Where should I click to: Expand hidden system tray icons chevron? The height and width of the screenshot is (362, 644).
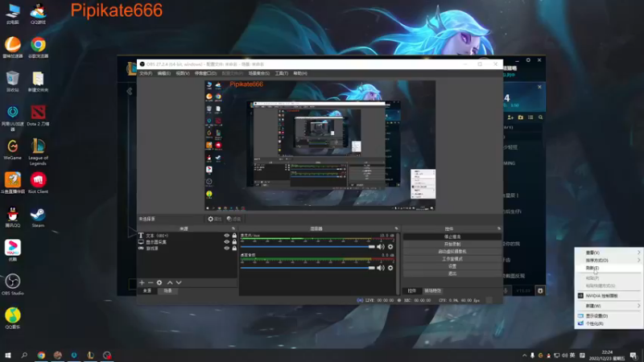click(x=525, y=356)
